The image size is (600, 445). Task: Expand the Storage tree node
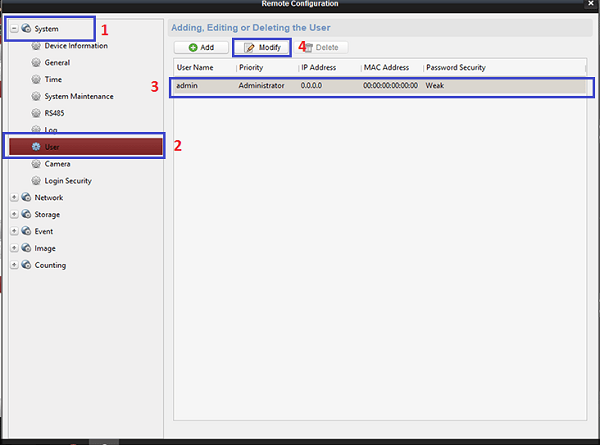tap(13, 215)
